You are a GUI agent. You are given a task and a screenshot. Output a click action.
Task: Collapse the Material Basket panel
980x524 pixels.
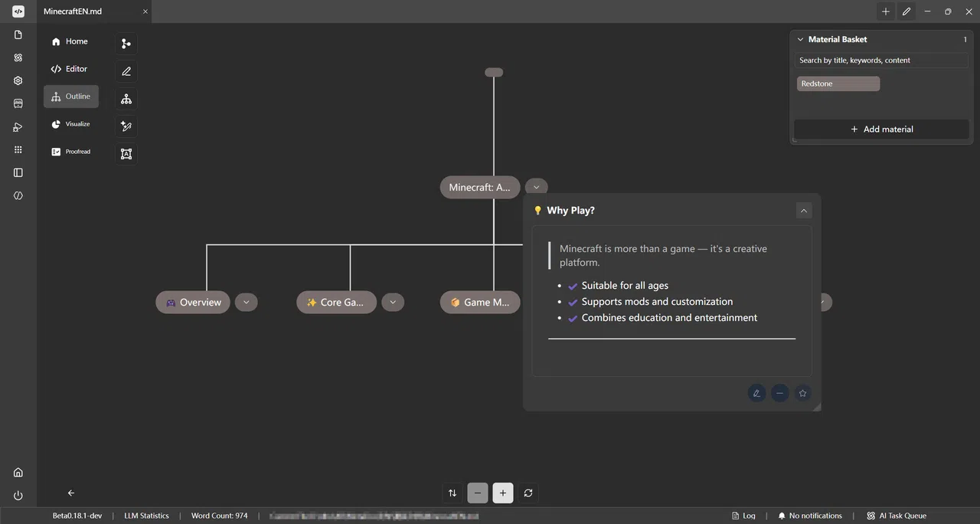point(801,39)
